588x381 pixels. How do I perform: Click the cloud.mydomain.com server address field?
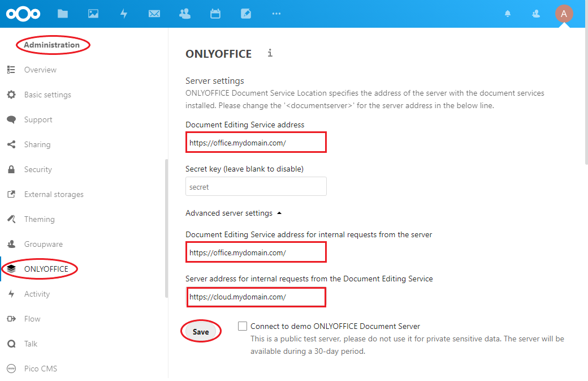[256, 297]
